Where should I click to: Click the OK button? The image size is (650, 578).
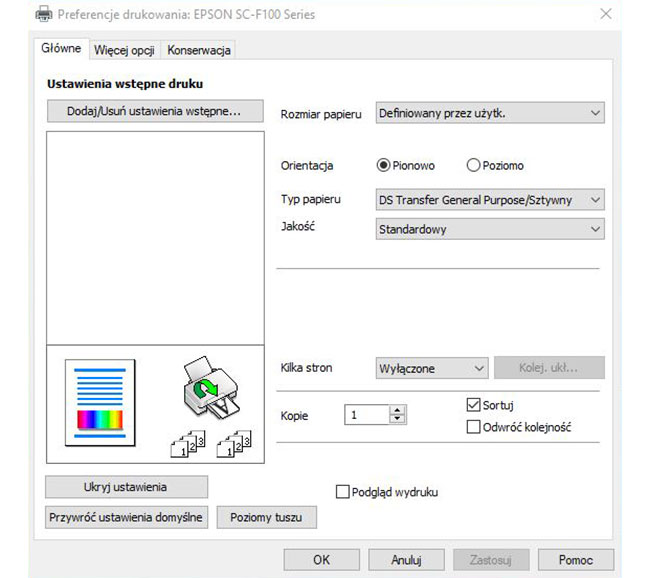tap(322, 560)
